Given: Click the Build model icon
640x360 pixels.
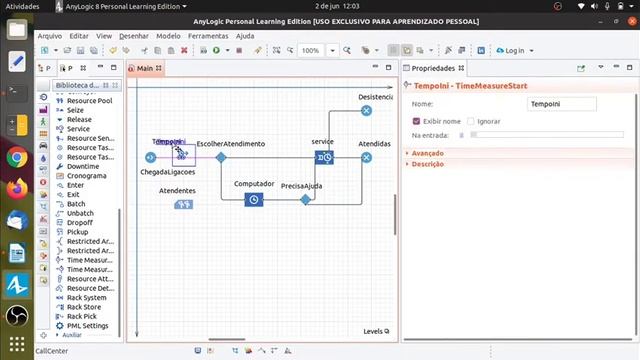Looking at the screenshot, I should tap(203, 50).
